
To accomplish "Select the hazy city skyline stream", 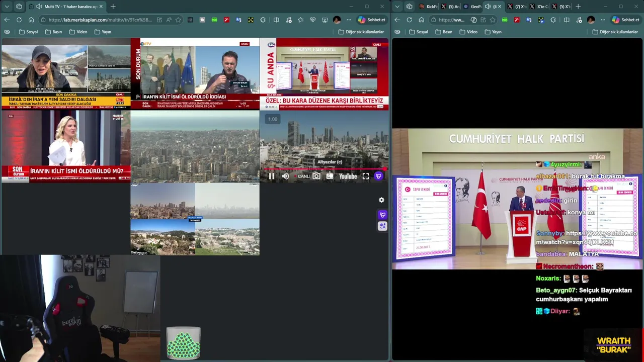I will pos(195,146).
